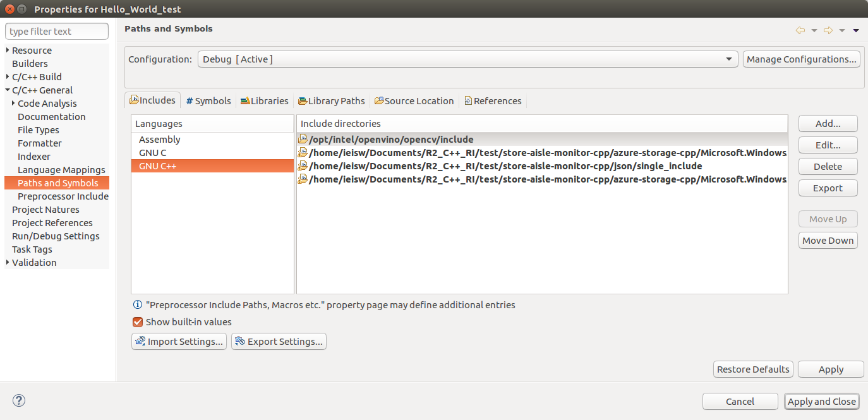Screen dimensions: 868x420
Task: Click folder icon of /opt/intel/openvino/opencv/include entry
Action: pos(303,139)
